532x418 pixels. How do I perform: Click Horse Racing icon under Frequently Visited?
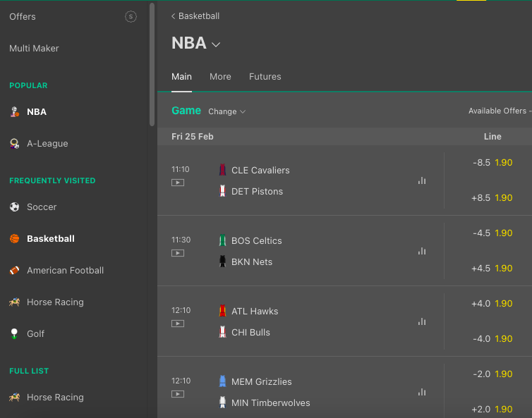15,302
